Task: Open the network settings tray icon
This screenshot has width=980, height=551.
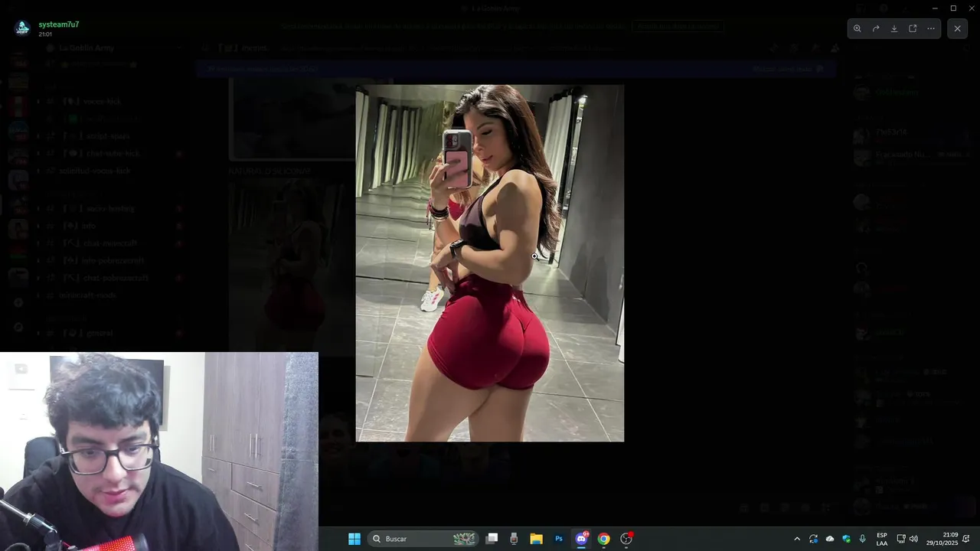Action: tap(901, 539)
